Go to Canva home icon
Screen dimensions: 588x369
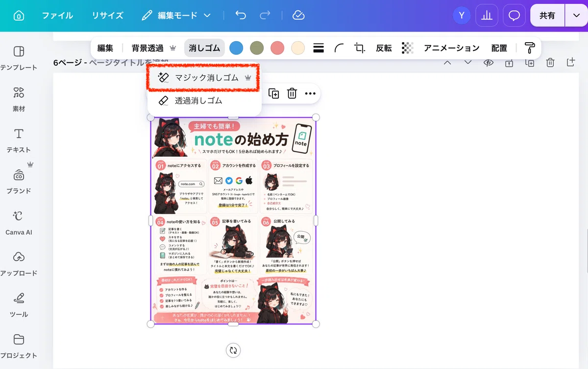[19, 16]
